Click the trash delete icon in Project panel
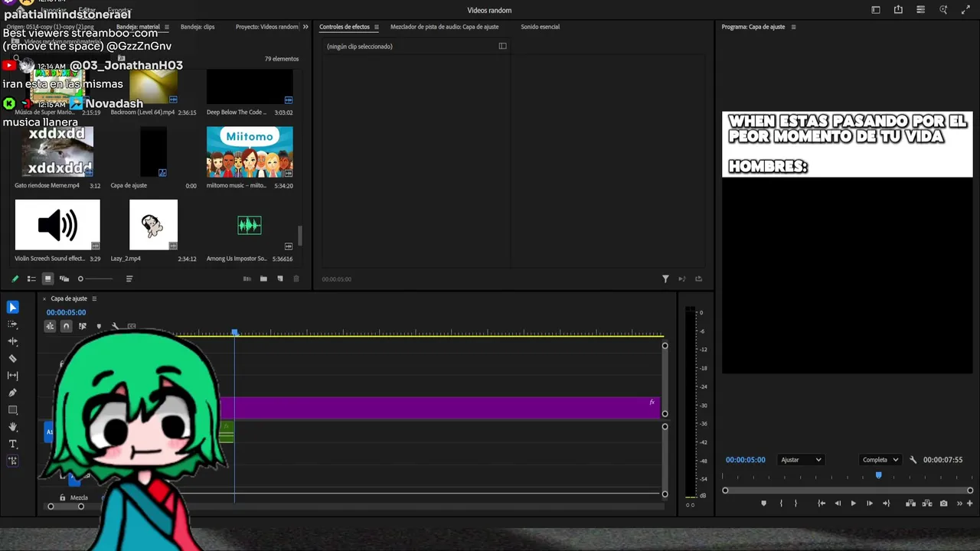This screenshot has width=980, height=551. tap(296, 279)
